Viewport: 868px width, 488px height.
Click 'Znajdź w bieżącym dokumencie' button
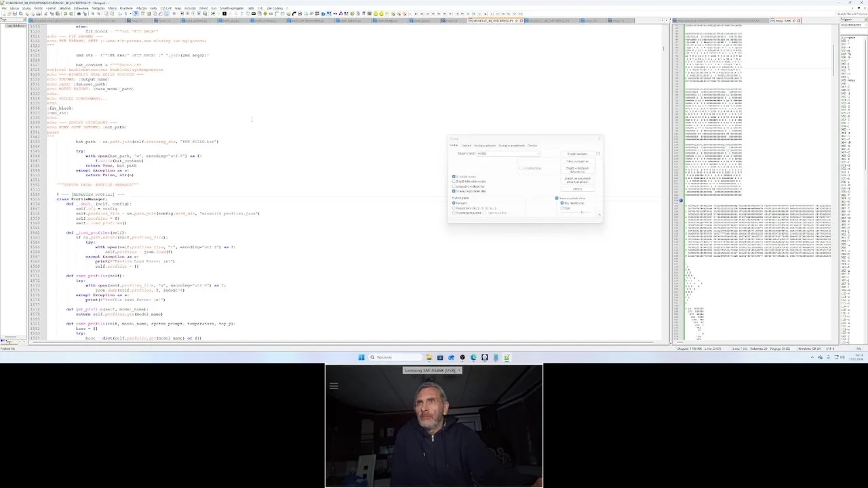click(x=577, y=169)
